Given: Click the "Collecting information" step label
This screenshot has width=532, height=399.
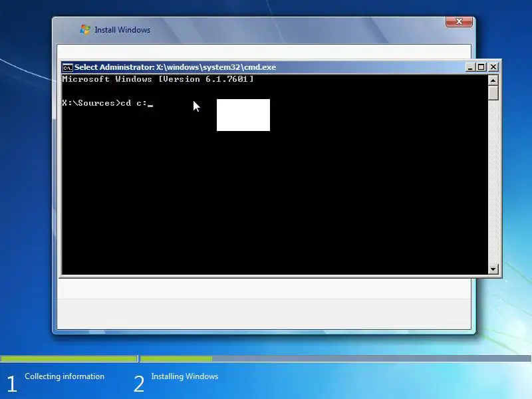Looking at the screenshot, I should click(x=65, y=376).
